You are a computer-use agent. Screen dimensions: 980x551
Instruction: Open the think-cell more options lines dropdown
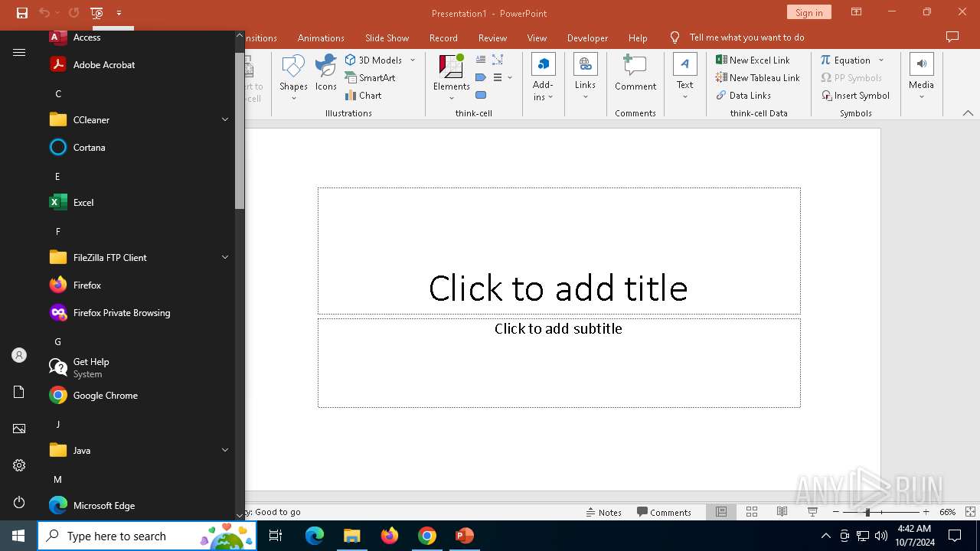503,77
